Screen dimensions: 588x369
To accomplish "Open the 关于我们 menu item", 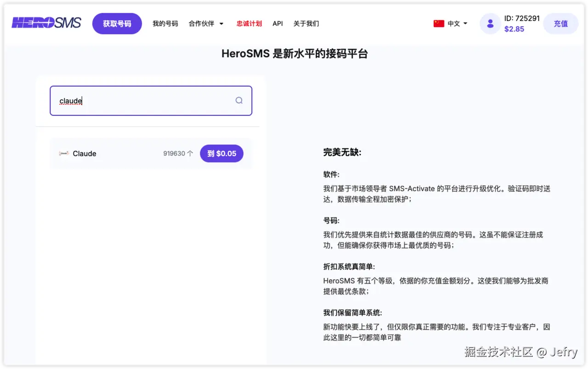I will 306,23.
